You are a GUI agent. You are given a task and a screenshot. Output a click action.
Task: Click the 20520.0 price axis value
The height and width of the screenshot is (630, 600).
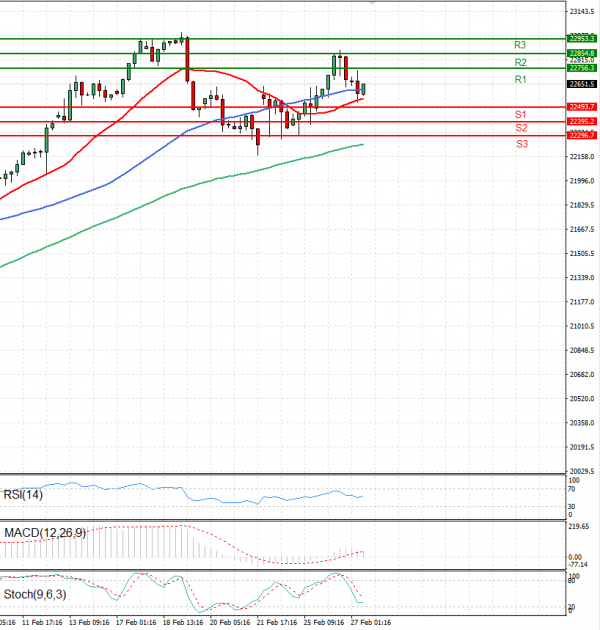coord(582,399)
